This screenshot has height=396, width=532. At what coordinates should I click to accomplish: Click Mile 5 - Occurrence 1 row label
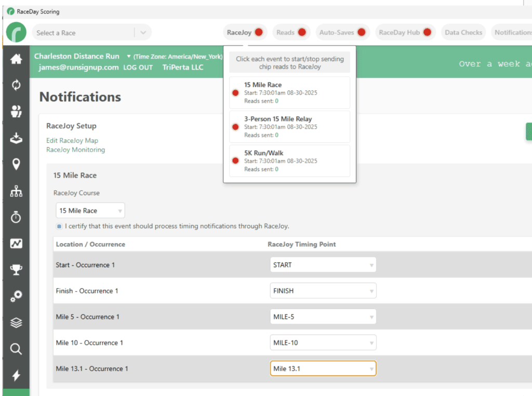(87, 316)
